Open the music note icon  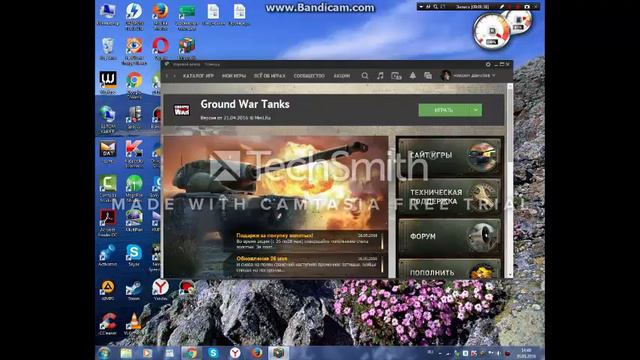(380, 76)
